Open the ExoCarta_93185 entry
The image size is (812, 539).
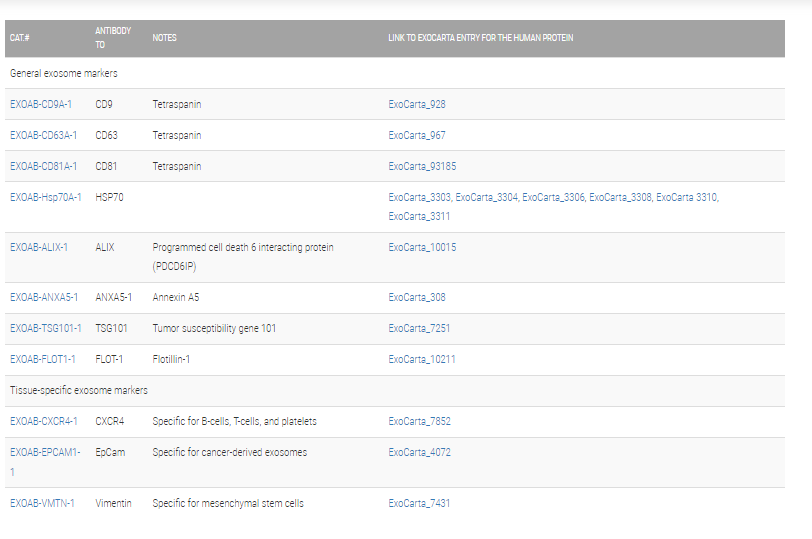(422, 166)
